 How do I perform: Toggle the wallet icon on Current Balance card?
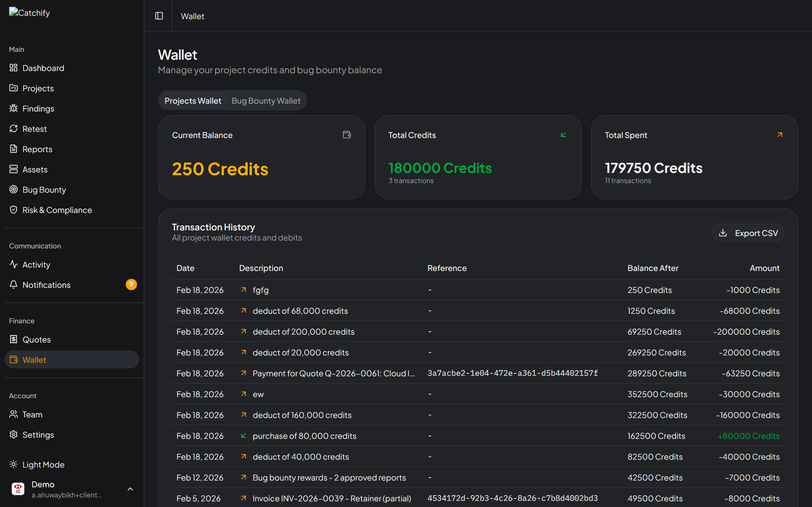pyautogui.click(x=347, y=135)
